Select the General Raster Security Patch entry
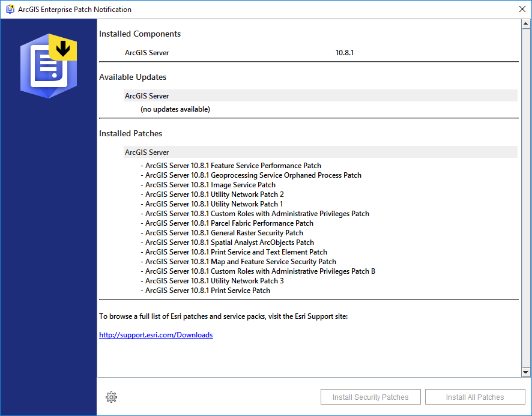The image size is (532, 416). [222, 233]
